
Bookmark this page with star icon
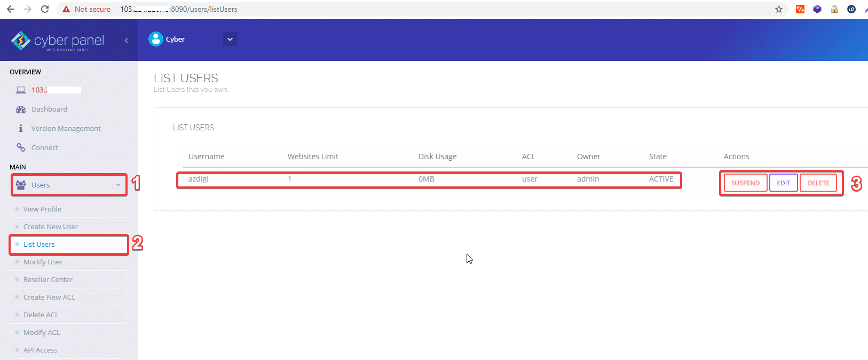pos(779,9)
